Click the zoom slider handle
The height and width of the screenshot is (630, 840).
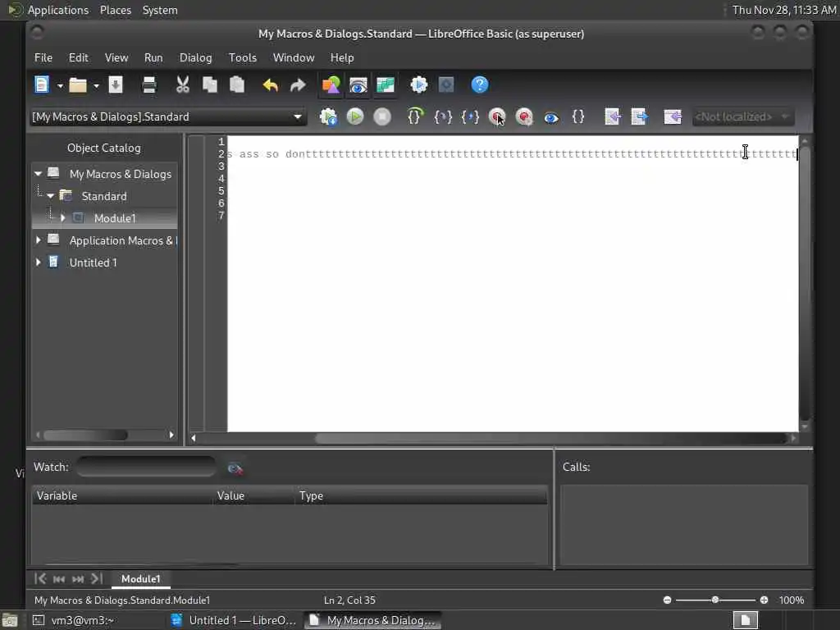tap(714, 600)
